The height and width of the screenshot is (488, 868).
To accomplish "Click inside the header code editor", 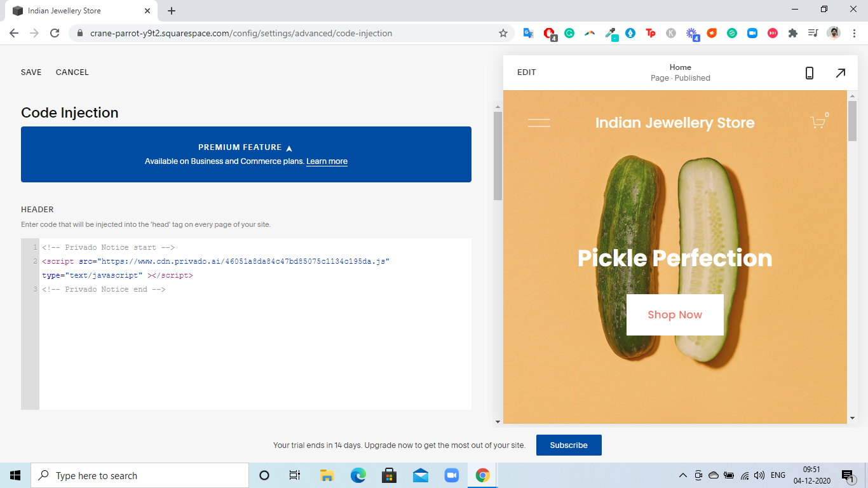I will pyautogui.click(x=255, y=324).
